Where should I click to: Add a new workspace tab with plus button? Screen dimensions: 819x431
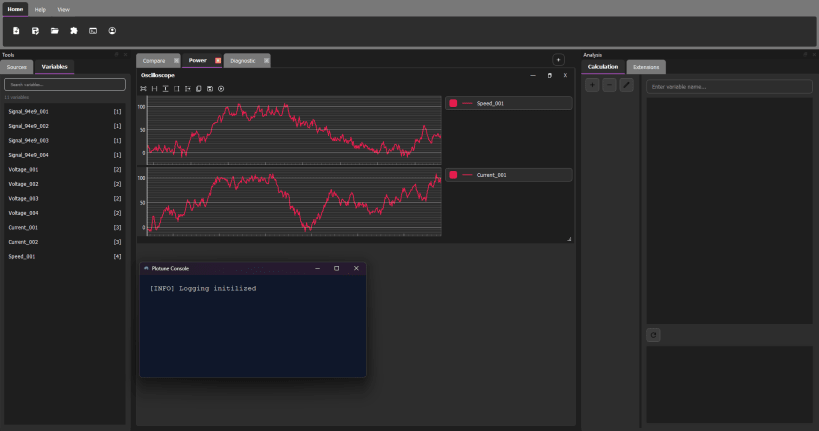[x=558, y=60]
